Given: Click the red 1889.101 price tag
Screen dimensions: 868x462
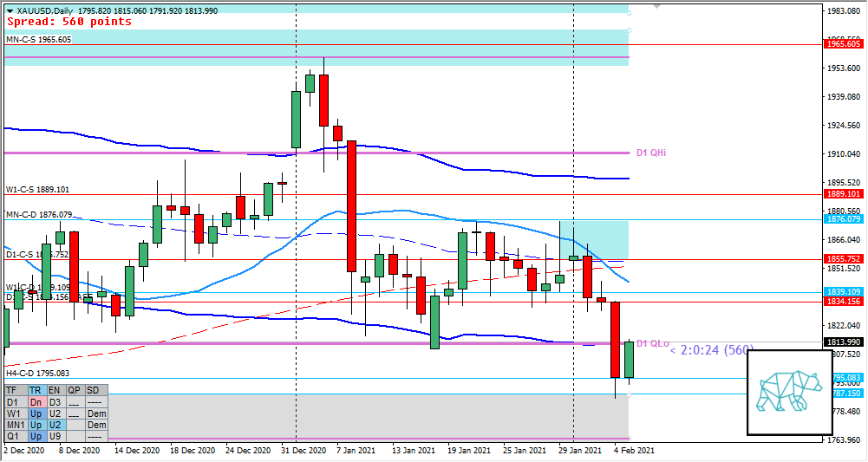Looking at the screenshot, I should [x=843, y=195].
